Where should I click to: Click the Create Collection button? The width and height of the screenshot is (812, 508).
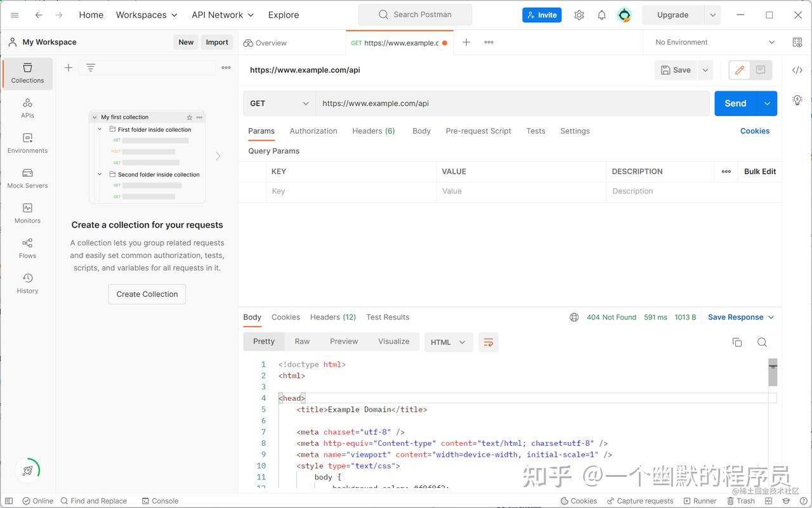point(147,294)
